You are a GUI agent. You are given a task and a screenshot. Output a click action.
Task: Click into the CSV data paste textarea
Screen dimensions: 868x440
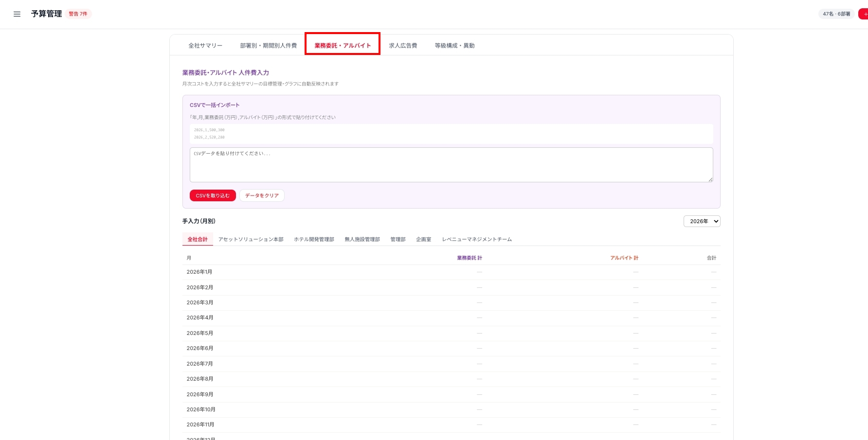(451, 165)
